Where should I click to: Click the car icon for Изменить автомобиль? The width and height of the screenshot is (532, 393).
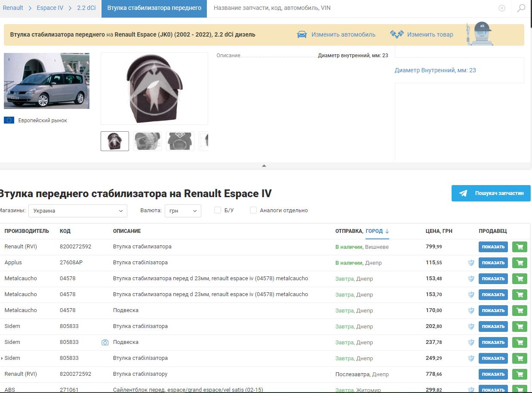(302, 34)
